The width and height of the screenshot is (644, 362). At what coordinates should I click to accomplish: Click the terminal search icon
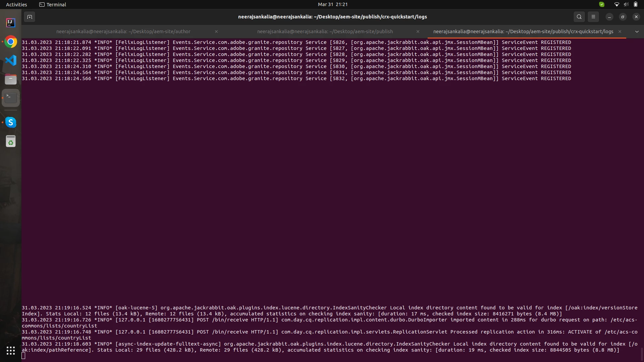coord(579,17)
